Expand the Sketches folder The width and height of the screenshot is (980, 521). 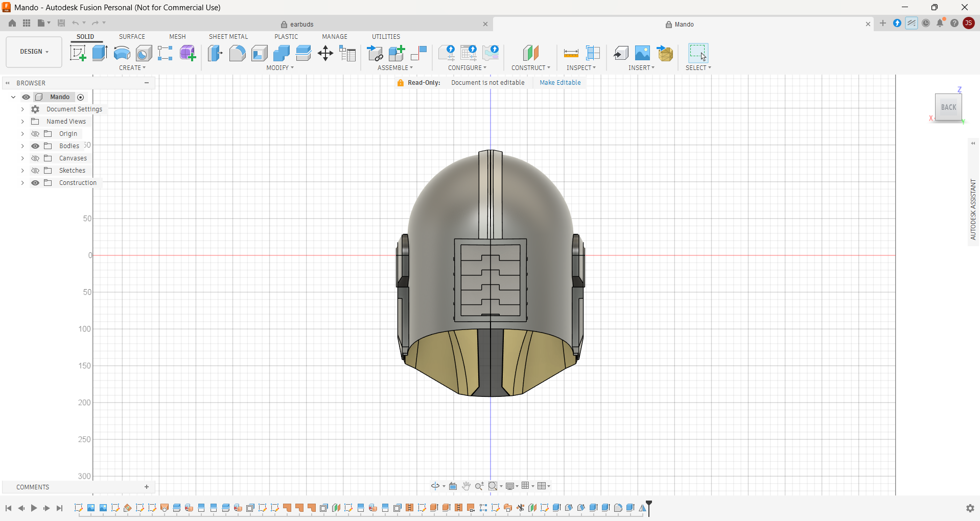pos(22,171)
